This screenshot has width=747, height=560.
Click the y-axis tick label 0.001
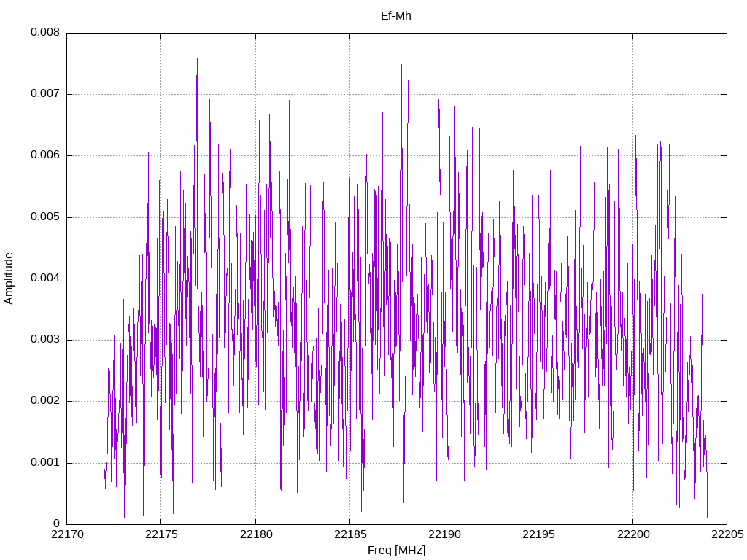[45, 462]
